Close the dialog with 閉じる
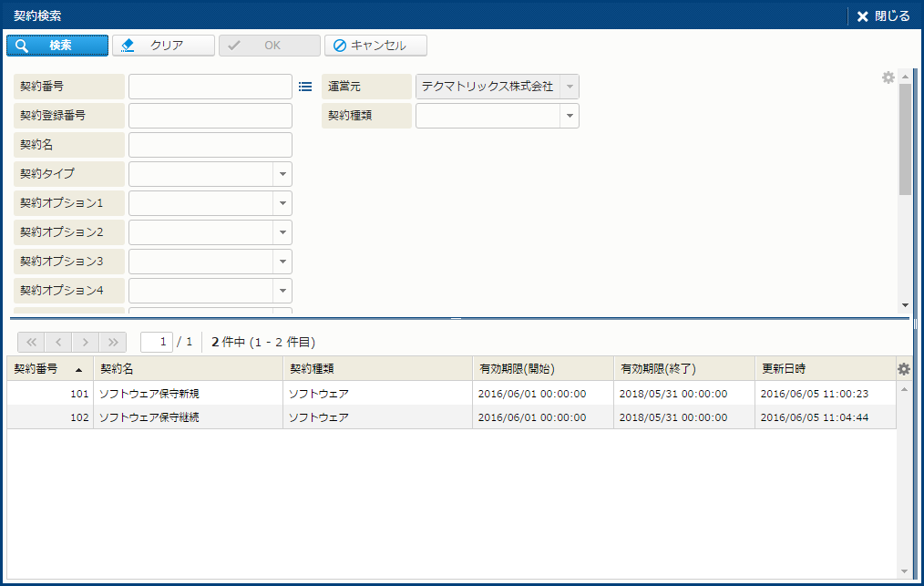 coord(882,15)
